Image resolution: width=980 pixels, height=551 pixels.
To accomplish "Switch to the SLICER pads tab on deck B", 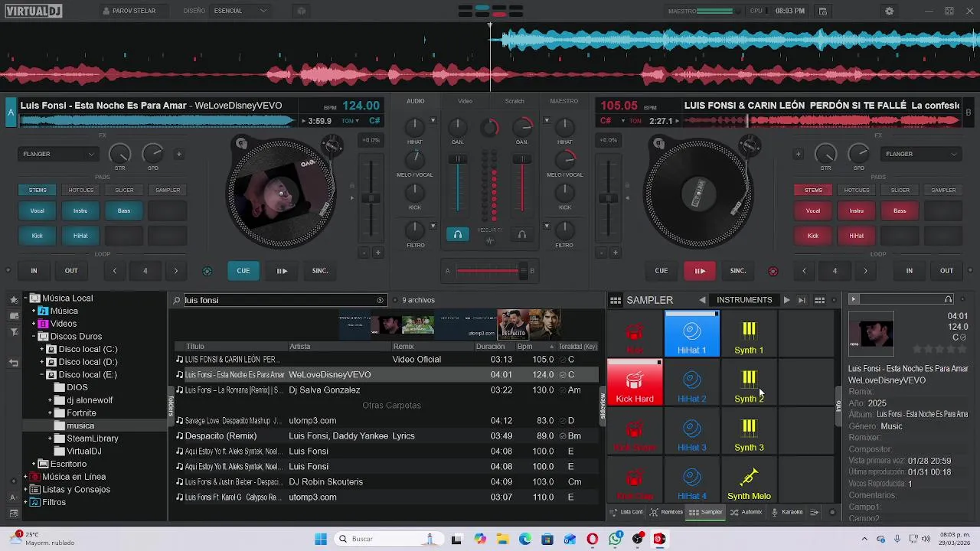I will (x=900, y=190).
